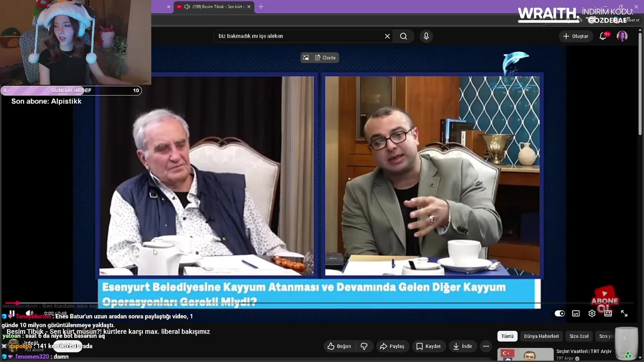Image resolution: width=644 pixels, height=362 pixels.
Task: Click the Son abone: Alpistikk label
Action: (x=46, y=101)
